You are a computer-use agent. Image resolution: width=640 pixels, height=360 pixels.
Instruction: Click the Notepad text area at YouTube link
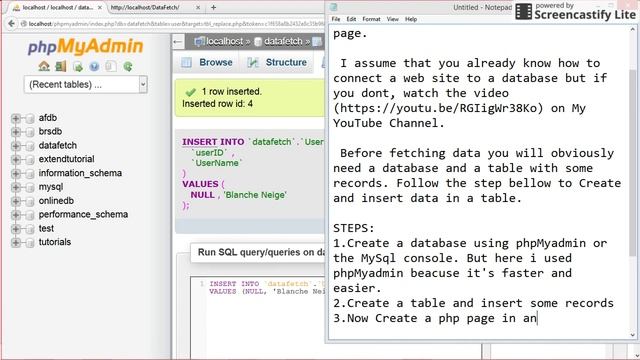pos(438,108)
